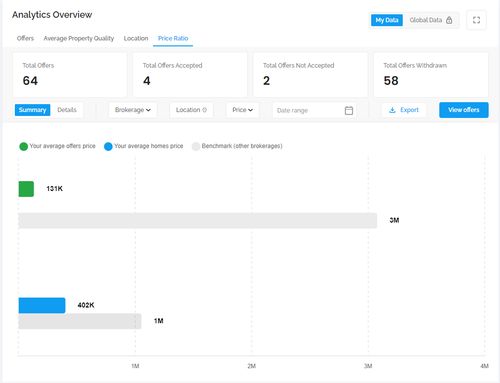Open the Location filter

point(191,110)
